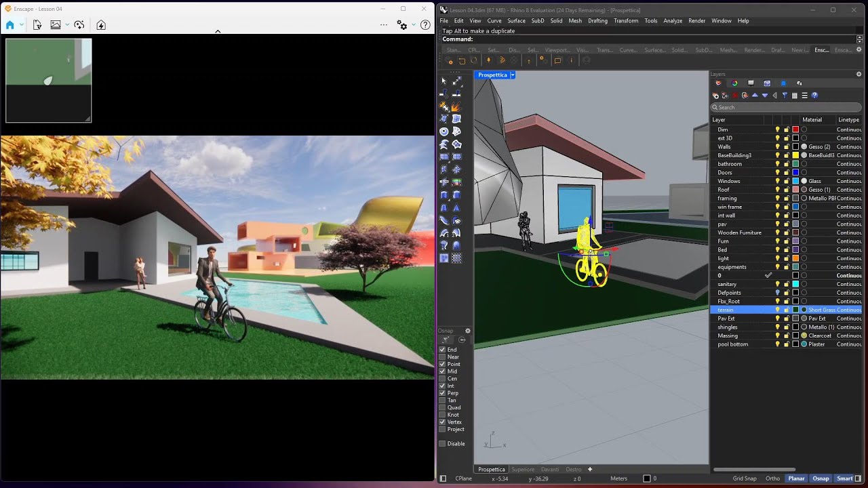Open the Prospettica viewport dropdown arrow

[x=513, y=75]
